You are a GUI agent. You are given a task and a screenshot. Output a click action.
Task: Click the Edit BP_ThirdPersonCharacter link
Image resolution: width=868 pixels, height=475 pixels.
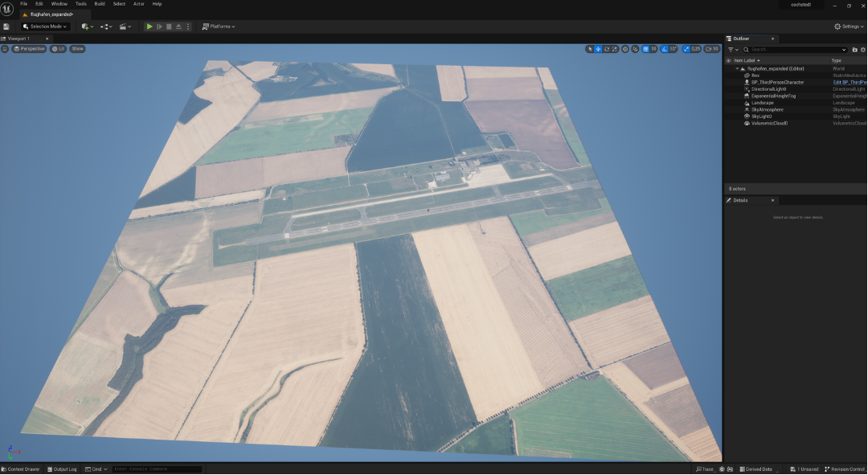click(850, 83)
